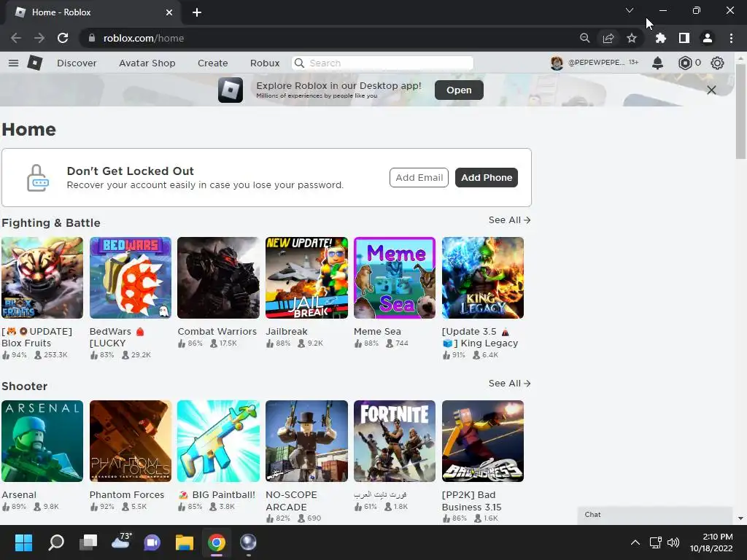Open the Avatar Shop
Viewport: 747px width, 560px height.
pos(147,63)
